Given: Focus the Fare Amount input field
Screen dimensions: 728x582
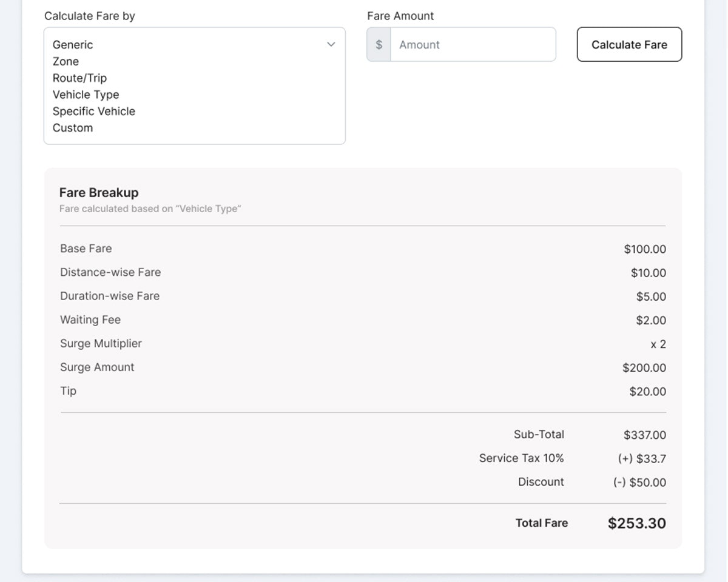Looking at the screenshot, I should pyautogui.click(x=473, y=45).
